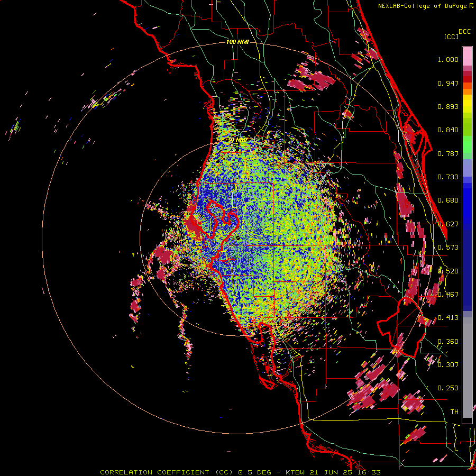Click the TH label at the legend bottom

[454, 411]
